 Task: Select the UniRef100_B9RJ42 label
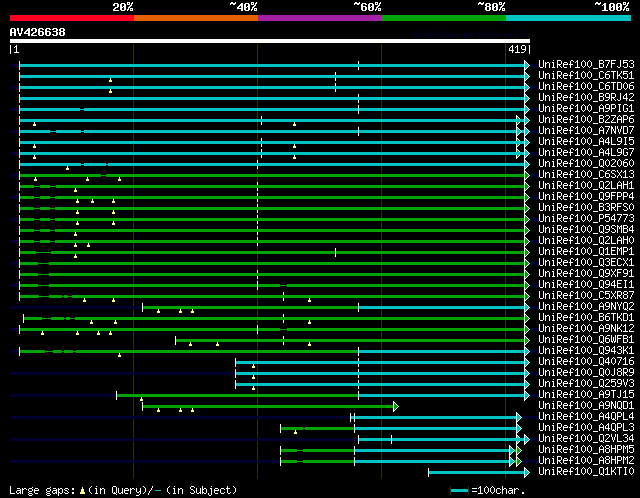point(586,98)
